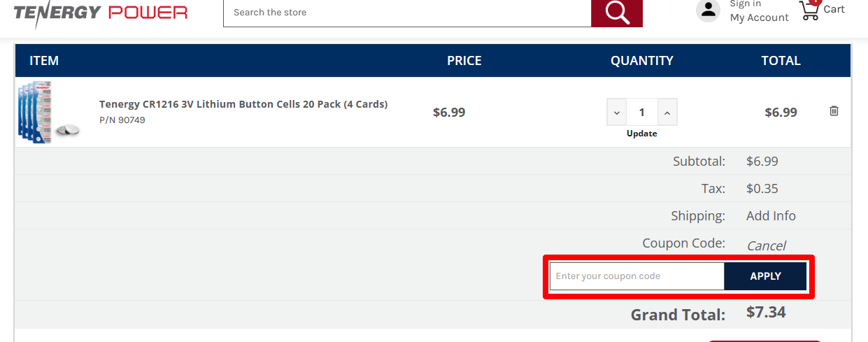Decrease quantity with the down chevron

click(x=616, y=113)
